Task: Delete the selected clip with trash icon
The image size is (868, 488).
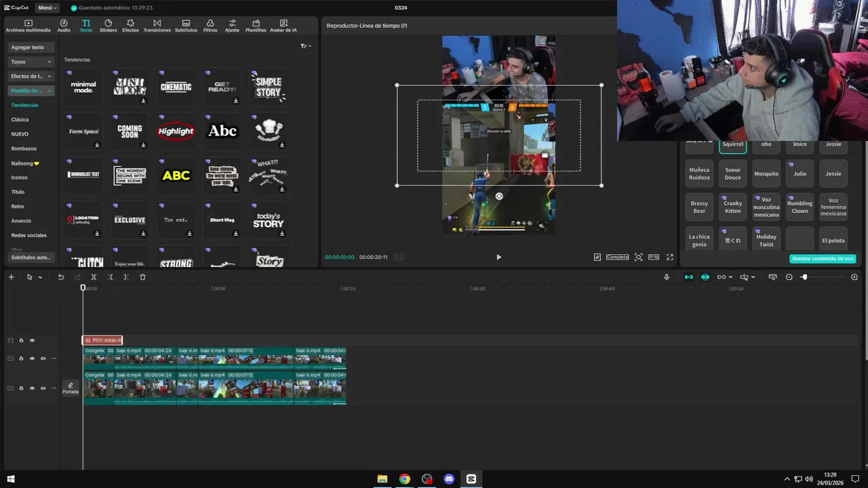Action: pyautogui.click(x=142, y=277)
